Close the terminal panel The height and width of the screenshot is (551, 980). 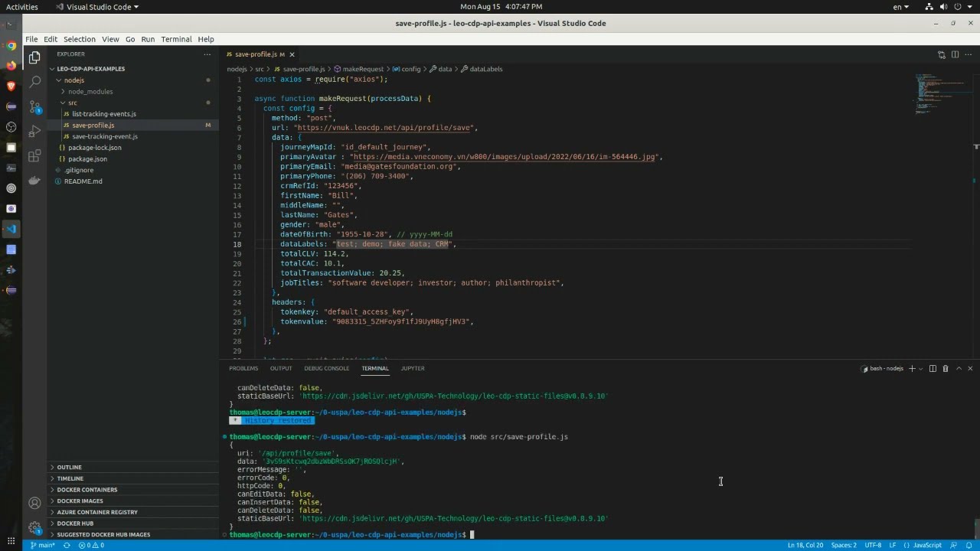971,369
